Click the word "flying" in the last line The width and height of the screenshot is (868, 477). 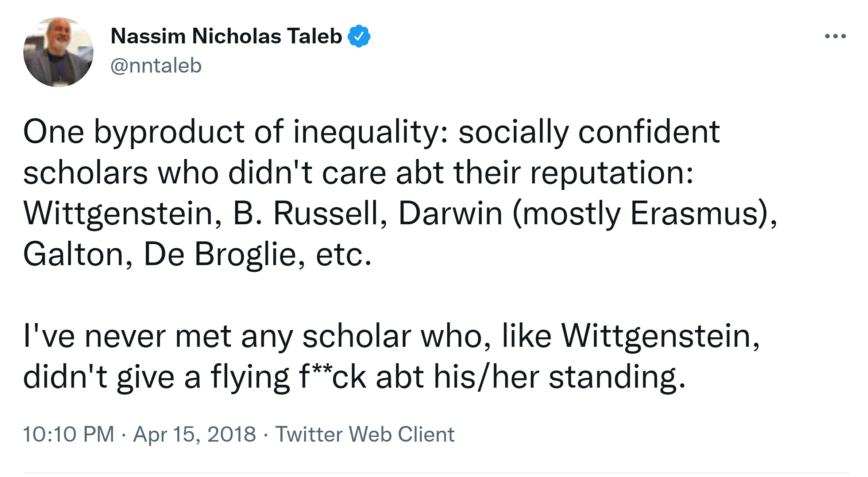pyautogui.click(x=250, y=377)
